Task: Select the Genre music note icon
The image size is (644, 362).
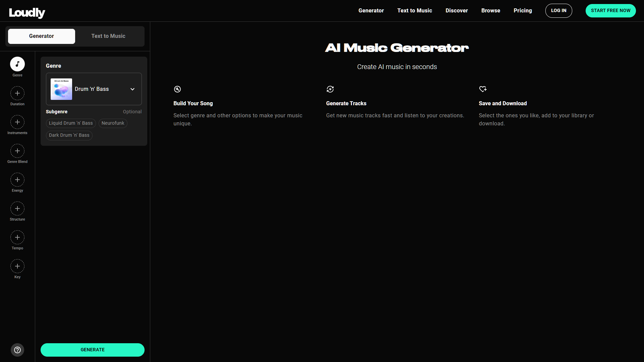Action: [x=17, y=64]
